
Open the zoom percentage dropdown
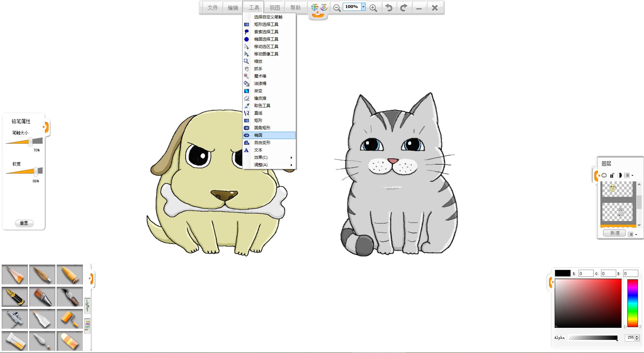click(x=363, y=7)
